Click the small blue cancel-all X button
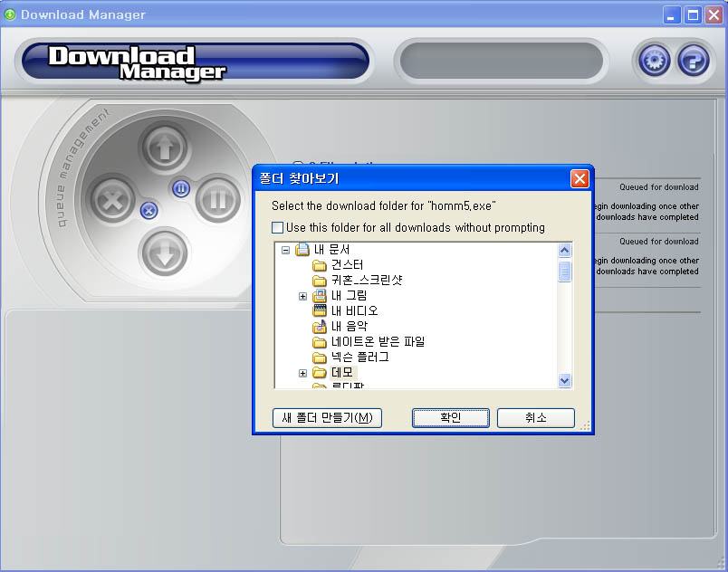The height and width of the screenshot is (572, 728). click(x=149, y=210)
